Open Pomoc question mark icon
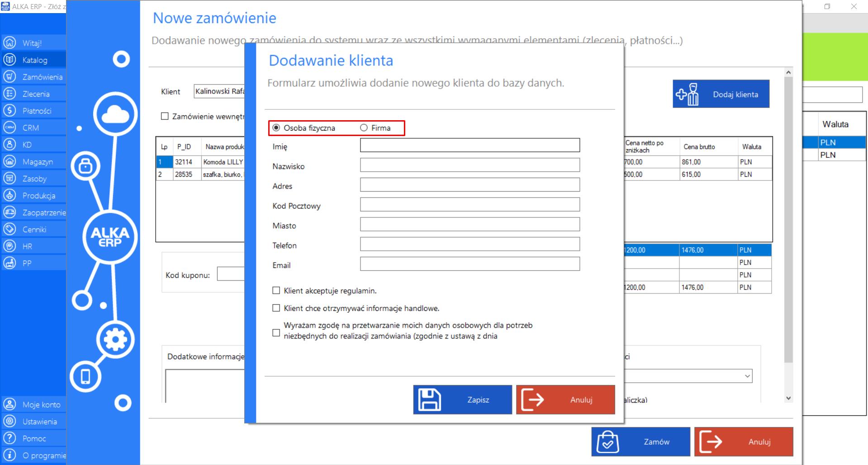868x465 pixels. point(9,438)
